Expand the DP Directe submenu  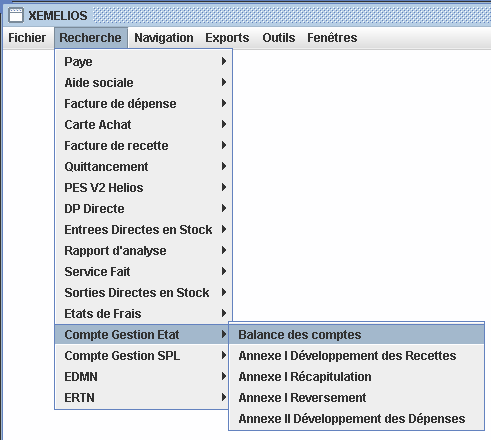(143, 209)
